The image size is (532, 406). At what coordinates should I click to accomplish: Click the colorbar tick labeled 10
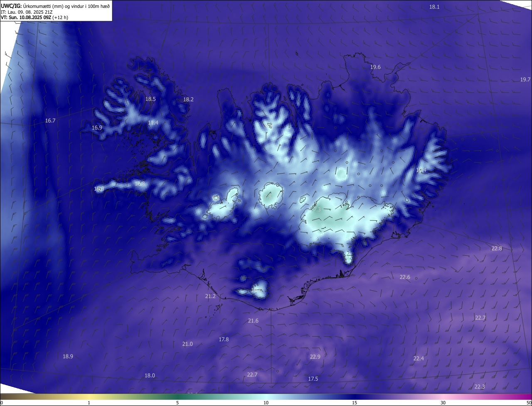[266, 403]
